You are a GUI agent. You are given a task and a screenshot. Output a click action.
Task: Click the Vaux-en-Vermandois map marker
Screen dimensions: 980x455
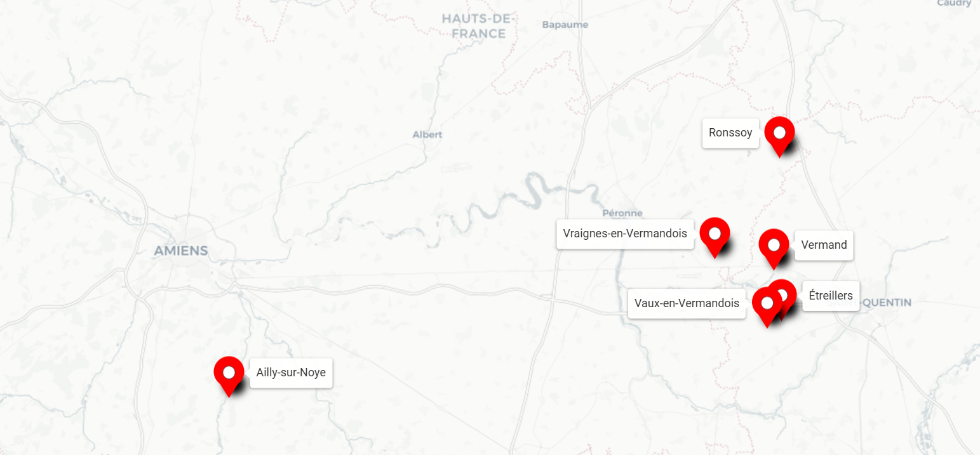point(767,307)
